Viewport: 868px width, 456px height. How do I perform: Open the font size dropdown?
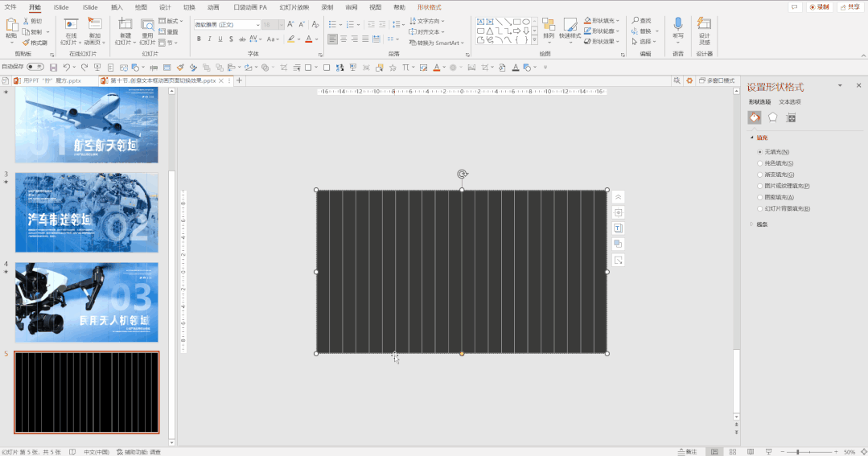(x=282, y=25)
